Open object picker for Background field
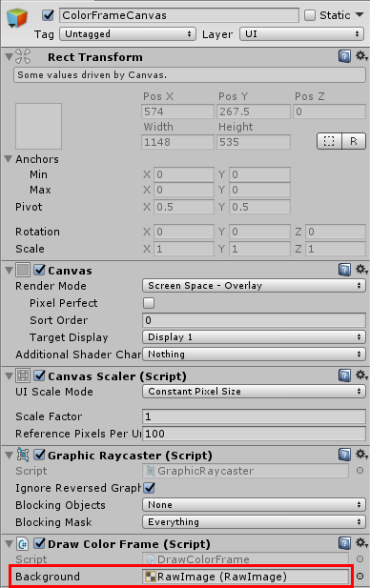This screenshot has height=588, width=370. click(x=360, y=576)
